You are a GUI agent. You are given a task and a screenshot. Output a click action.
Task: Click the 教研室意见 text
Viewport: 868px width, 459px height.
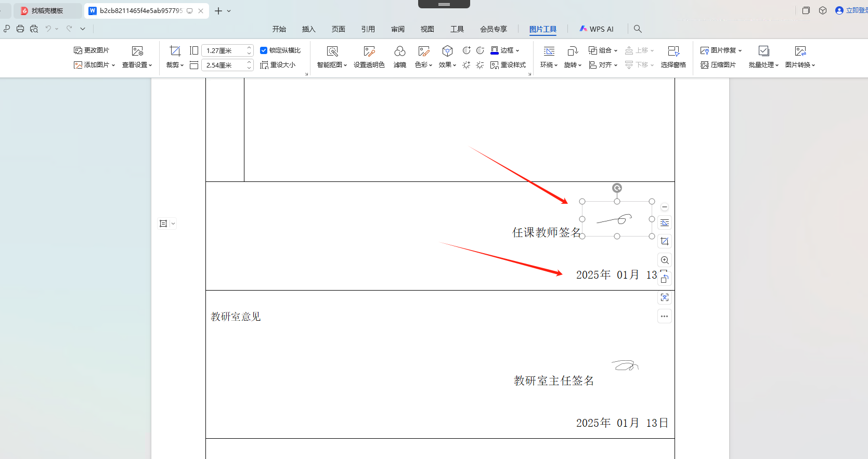tap(236, 317)
